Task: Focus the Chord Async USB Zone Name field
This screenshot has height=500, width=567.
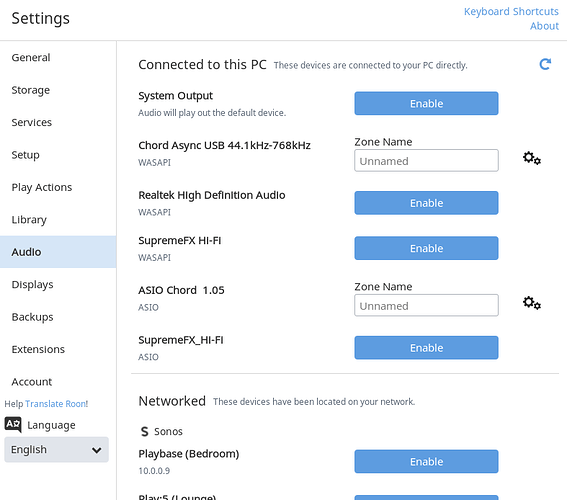Action: 426,161
